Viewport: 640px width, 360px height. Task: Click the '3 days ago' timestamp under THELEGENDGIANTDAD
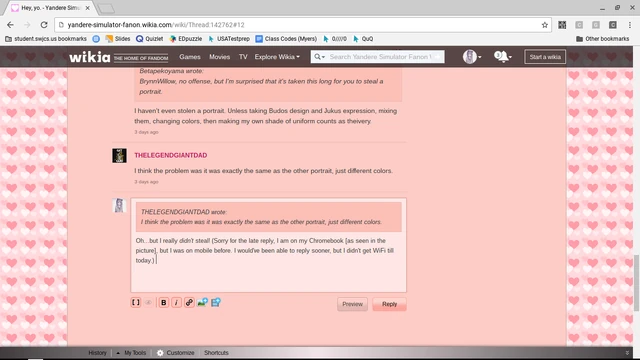coord(147,182)
